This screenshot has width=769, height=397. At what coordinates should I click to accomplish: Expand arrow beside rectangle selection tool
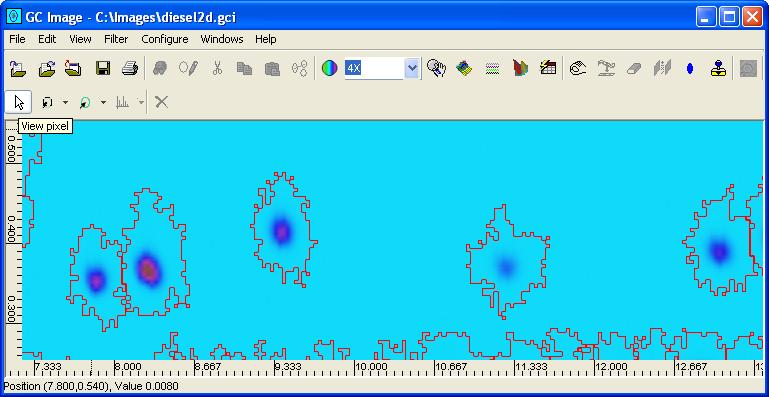[65, 103]
